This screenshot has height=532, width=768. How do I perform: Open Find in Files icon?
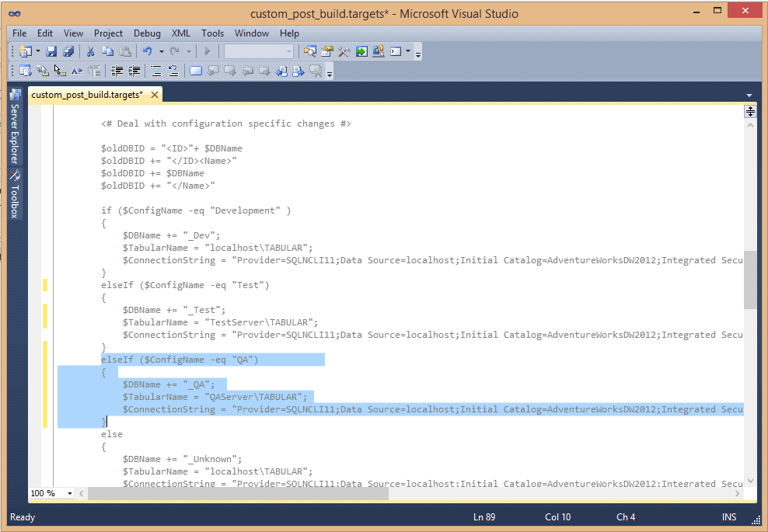point(309,51)
